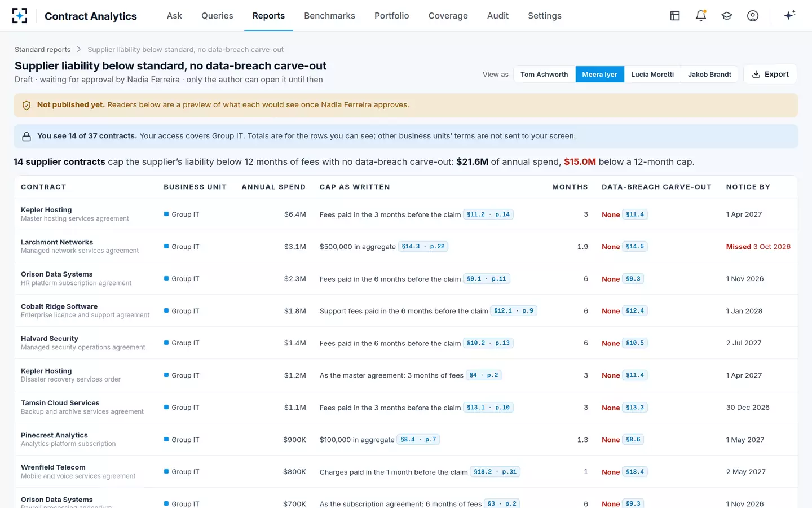Sort by the Annual Spend column header
Screen dimensions: 812x508
(x=273, y=187)
